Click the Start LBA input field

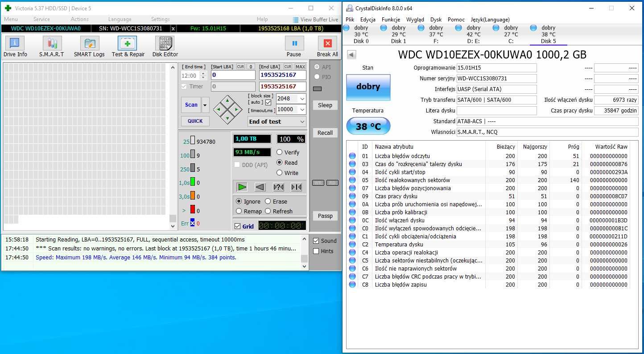tap(233, 75)
